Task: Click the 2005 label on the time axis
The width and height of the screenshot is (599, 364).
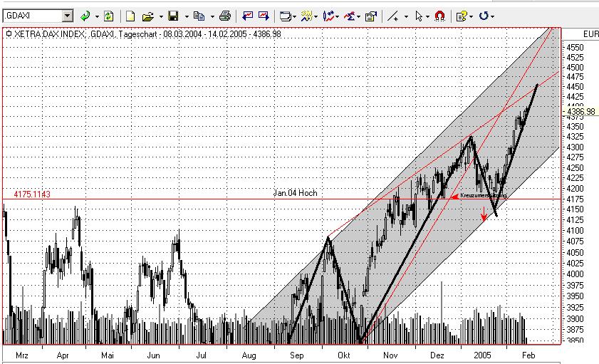Action: [482, 355]
